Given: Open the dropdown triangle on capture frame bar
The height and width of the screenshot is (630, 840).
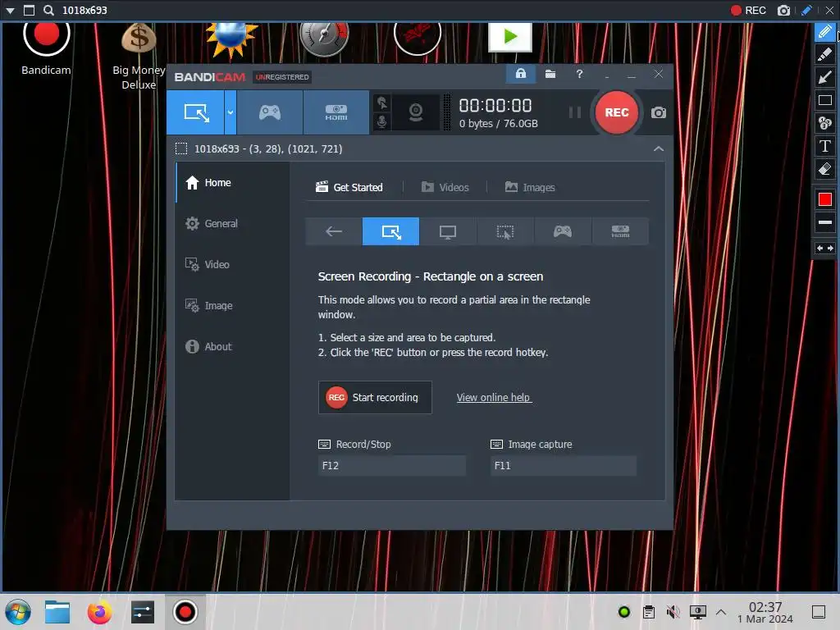Looking at the screenshot, I should tap(10, 10).
